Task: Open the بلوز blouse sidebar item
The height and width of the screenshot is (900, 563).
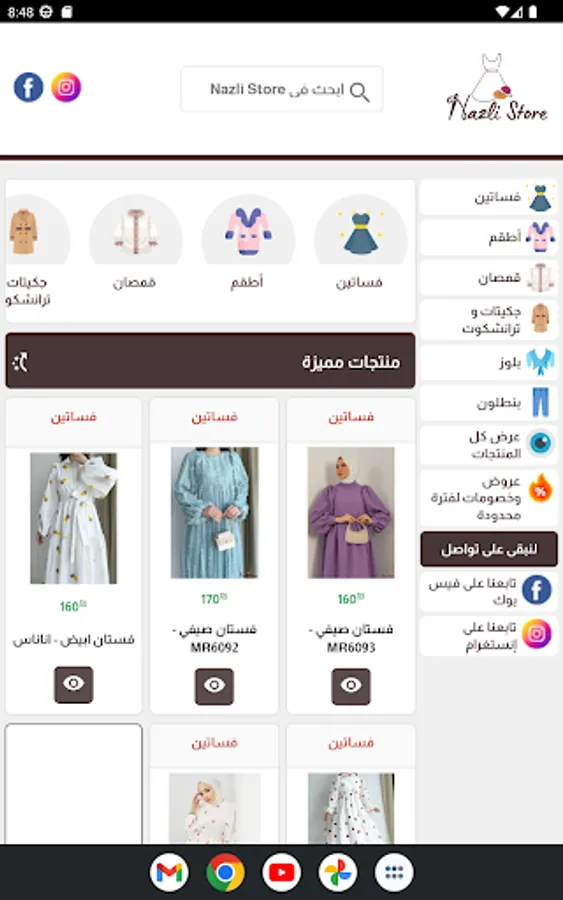Action: (489, 362)
